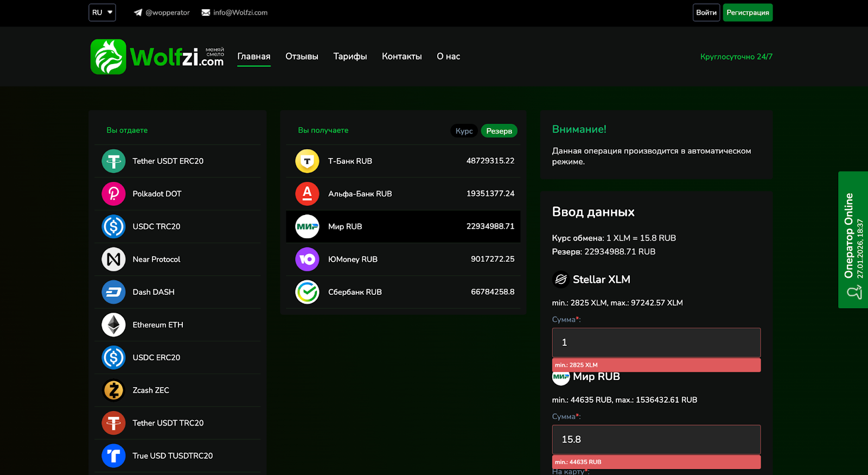Click the Telegram @wopperator icon
868x475 pixels.
138,12
